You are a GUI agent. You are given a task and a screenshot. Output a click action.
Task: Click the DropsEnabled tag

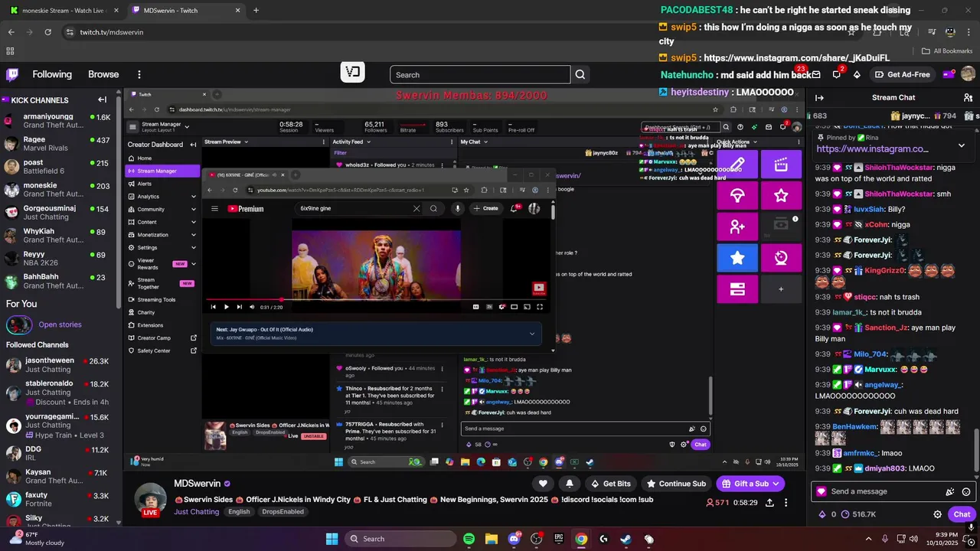pyautogui.click(x=283, y=512)
